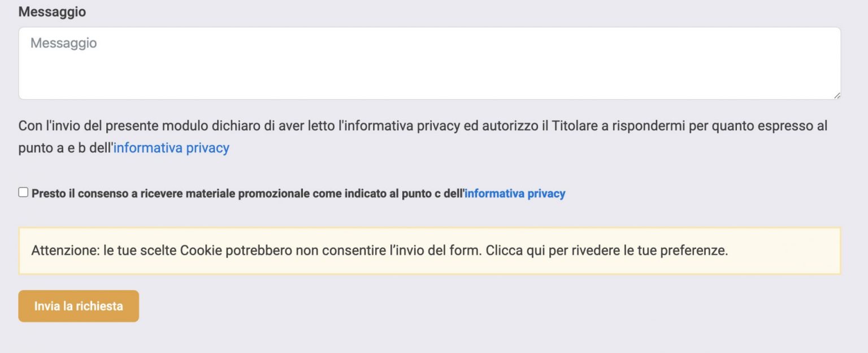
Task: Activate the Invia la richiesta submit control
Action: pos(78,305)
